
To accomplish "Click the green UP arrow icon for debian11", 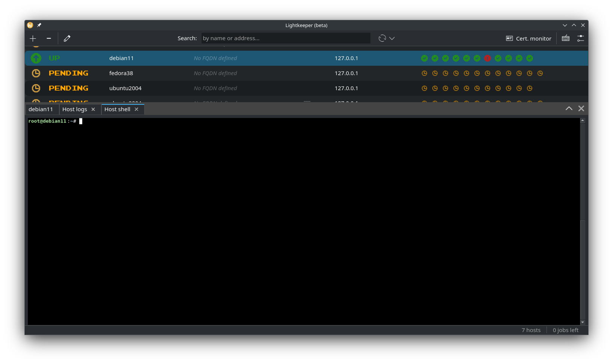I will pyautogui.click(x=36, y=58).
